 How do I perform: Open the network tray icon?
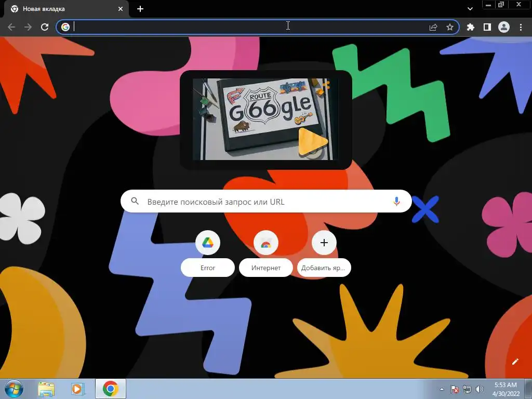coord(467,389)
